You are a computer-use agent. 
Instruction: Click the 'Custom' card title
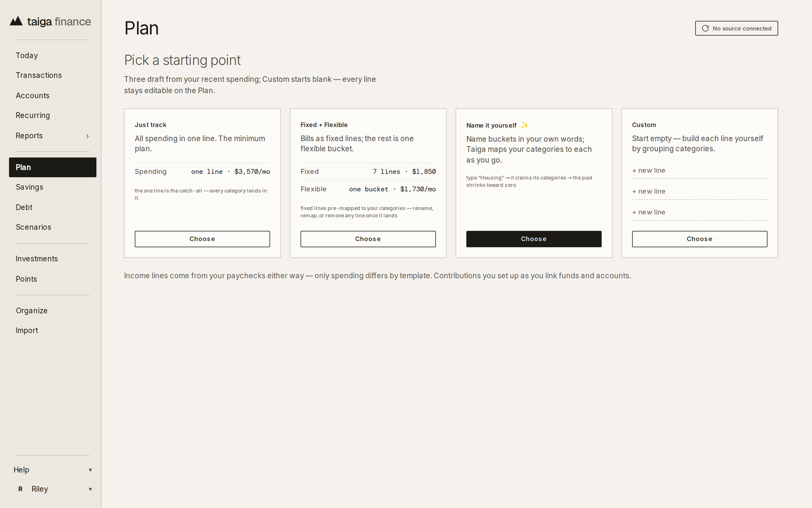pos(644,125)
